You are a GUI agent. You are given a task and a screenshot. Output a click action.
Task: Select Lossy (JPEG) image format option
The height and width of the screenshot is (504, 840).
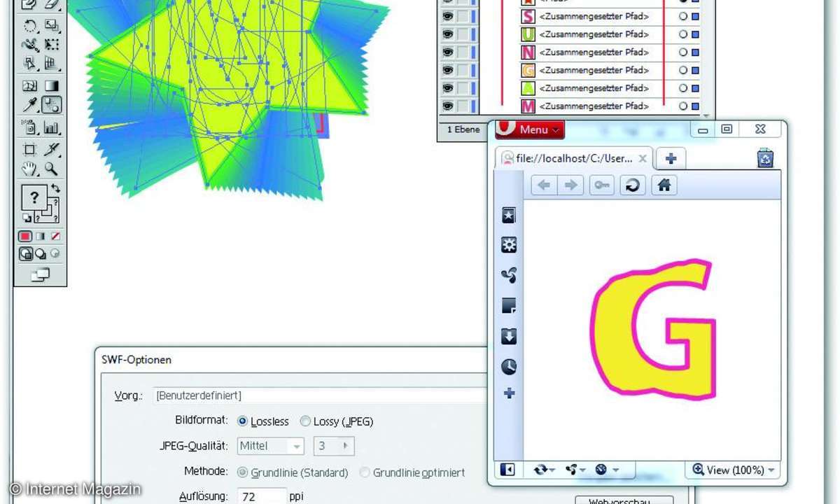(x=337, y=421)
